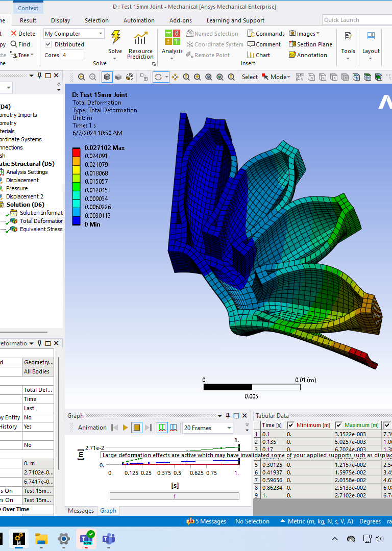The width and height of the screenshot is (392, 551).
Task: Toggle the Maximum [m] column checkbox
Action: pos(339,425)
